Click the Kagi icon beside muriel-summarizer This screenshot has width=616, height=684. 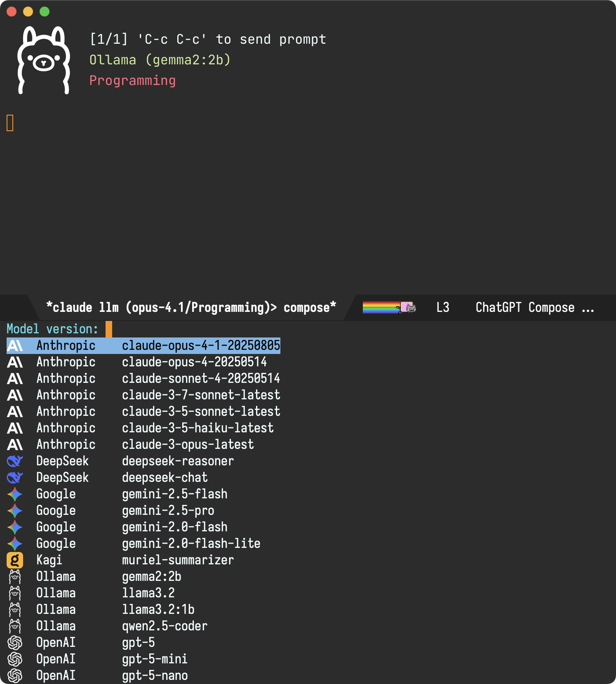click(x=15, y=560)
